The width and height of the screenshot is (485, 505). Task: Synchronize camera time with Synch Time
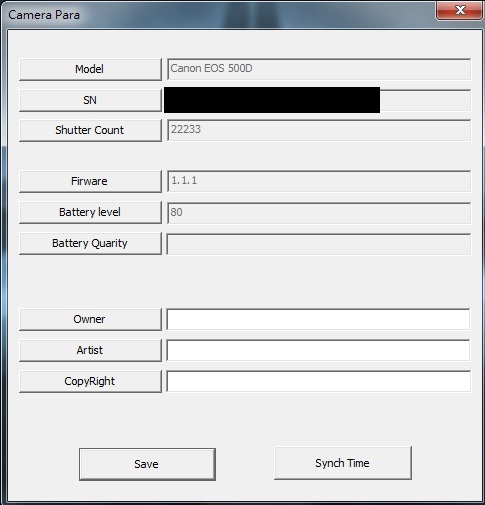(343, 463)
